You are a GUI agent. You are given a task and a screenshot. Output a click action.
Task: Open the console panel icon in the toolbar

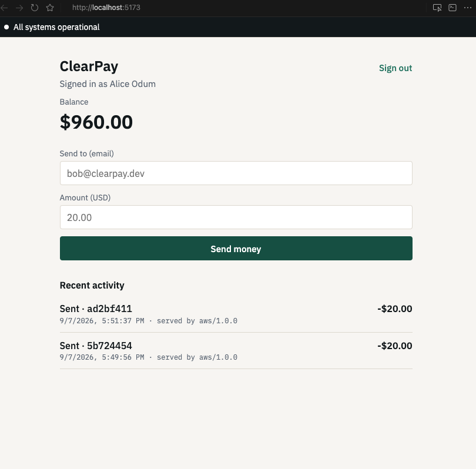452,8
